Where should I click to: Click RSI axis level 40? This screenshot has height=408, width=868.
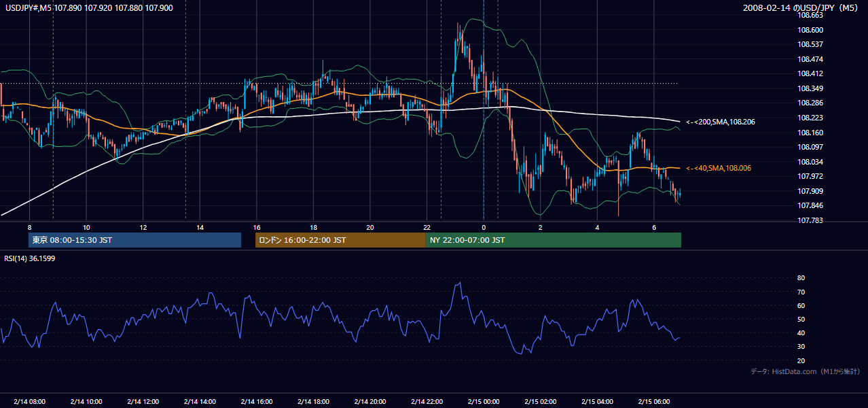tap(801, 333)
